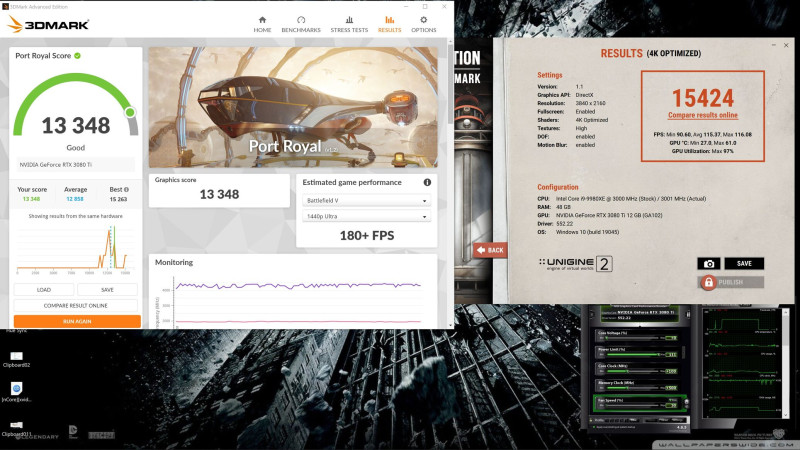The width and height of the screenshot is (800, 450).
Task: Adjust the Core Clock slider
Action: [x=631, y=371]
